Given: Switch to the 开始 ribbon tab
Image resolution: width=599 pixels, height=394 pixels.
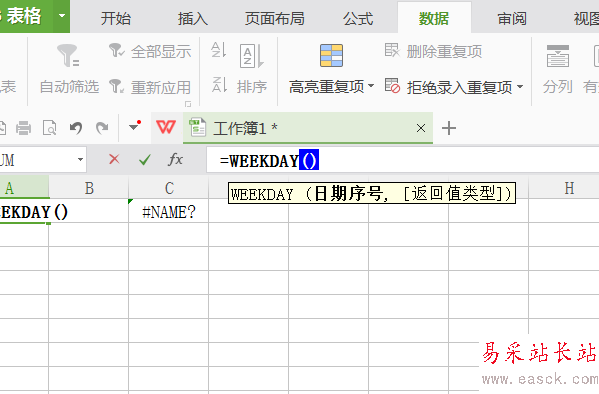Looking at the screenshot, I should (x=116, y=18).
